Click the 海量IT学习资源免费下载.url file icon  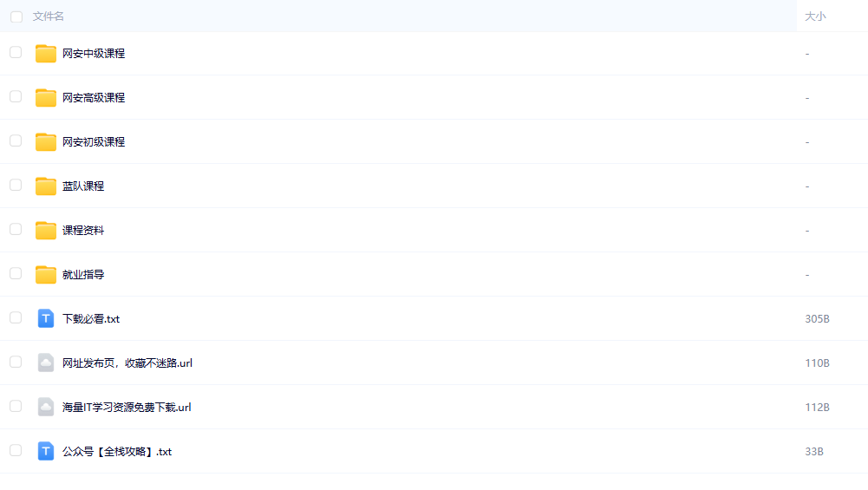(x=46, y=408)
